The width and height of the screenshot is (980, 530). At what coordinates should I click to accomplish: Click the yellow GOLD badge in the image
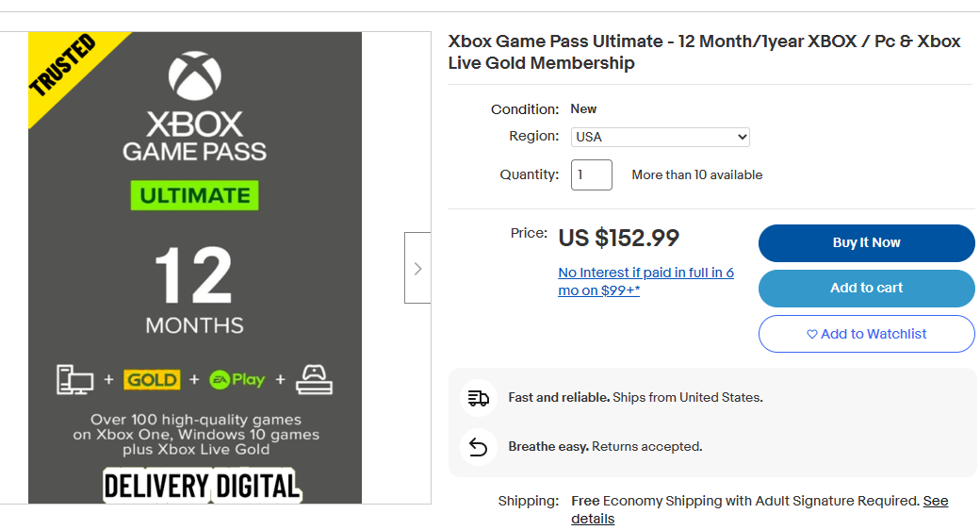coord(152,380)
